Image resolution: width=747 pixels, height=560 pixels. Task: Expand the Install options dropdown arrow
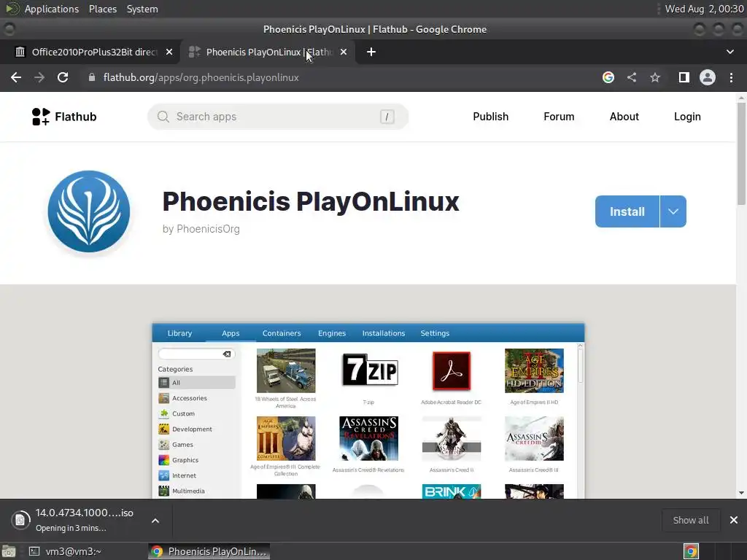pos(673,211)
